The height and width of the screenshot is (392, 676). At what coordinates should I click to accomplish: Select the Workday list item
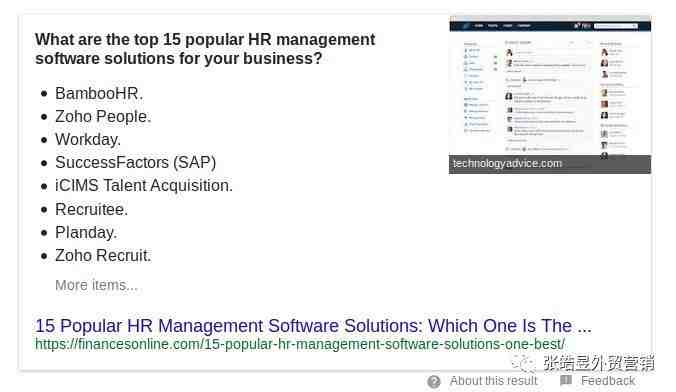pyautogui.click(x=88, y=139)
